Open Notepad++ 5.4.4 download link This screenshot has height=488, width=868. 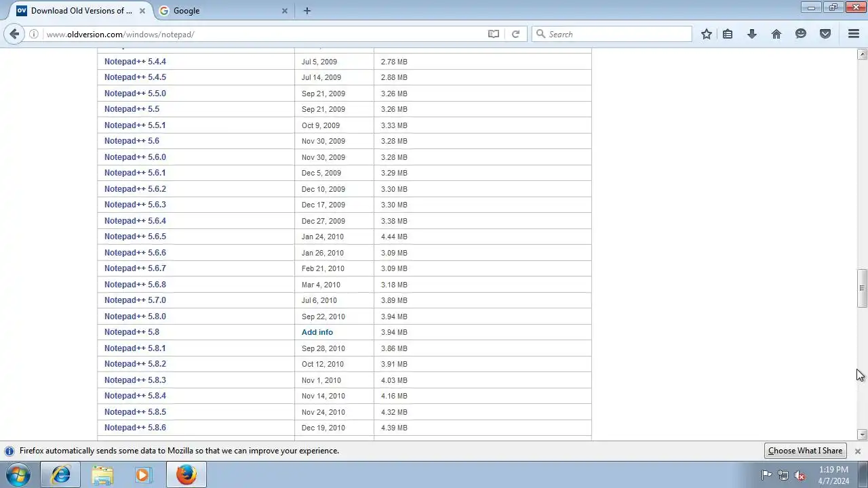coord(135,62)
